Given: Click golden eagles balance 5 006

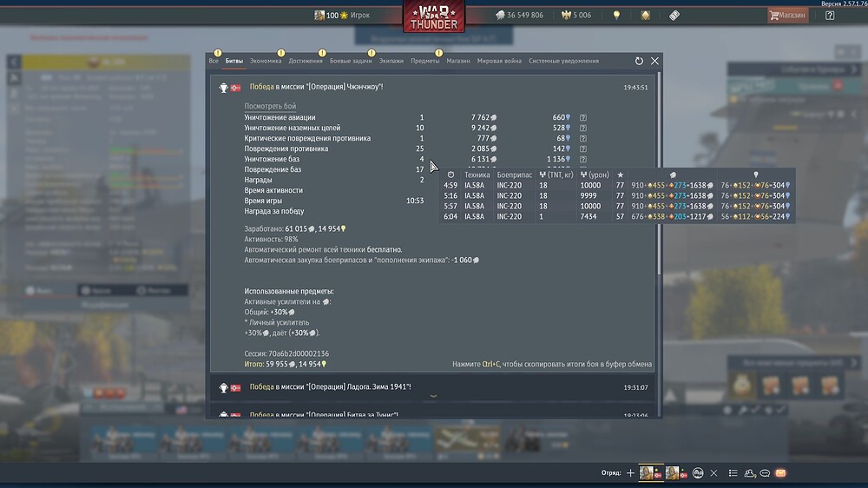Looking at the screenshot, I should click(x=576, y=16).
